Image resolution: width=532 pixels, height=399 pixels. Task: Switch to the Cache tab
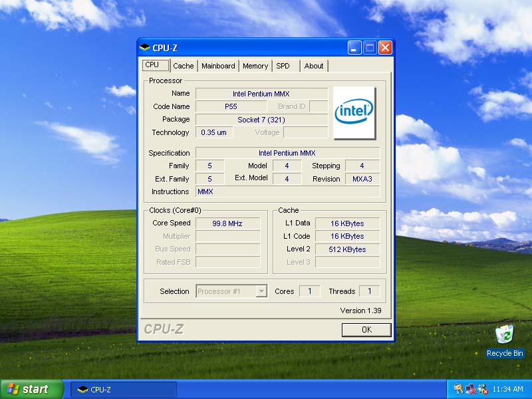[184, 66]
